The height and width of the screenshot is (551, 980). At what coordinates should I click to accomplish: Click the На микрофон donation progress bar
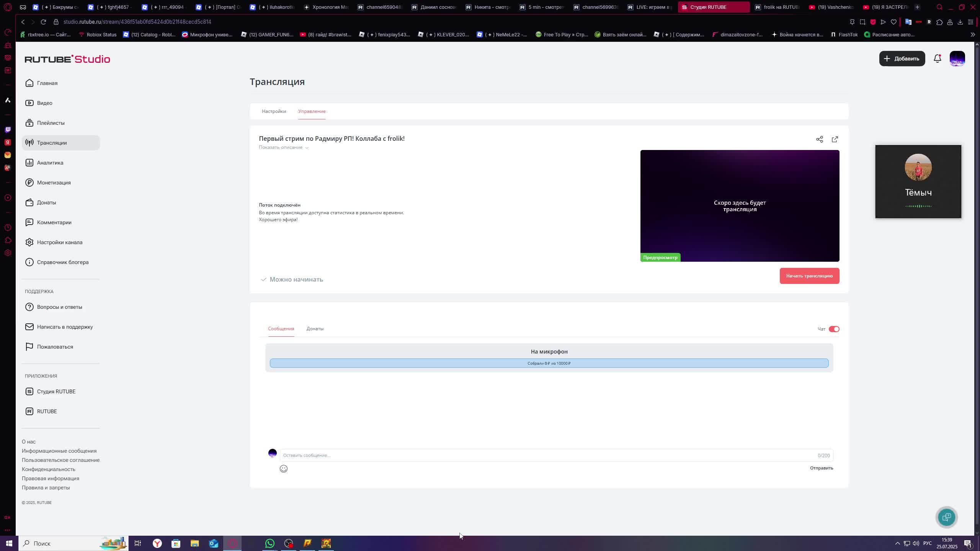549,363
